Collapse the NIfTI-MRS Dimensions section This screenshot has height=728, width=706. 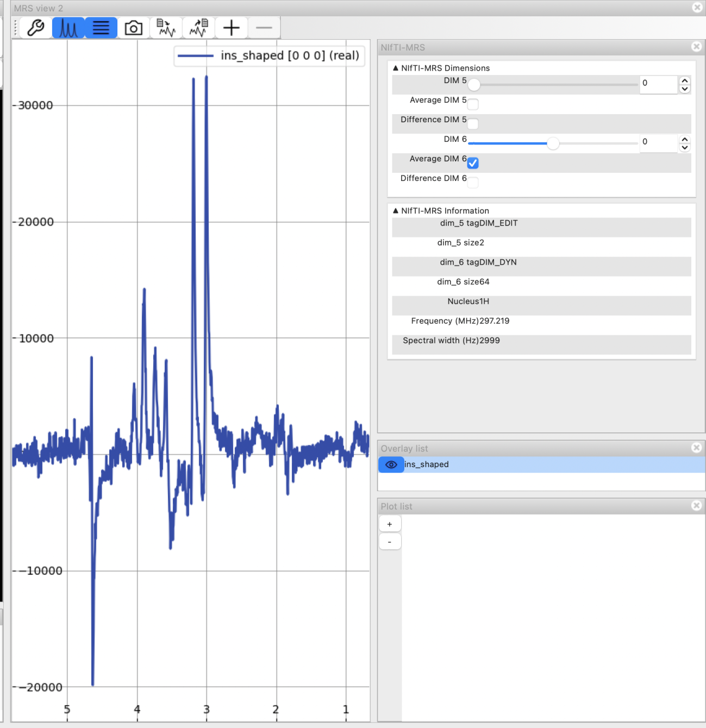(x=396, y=68)
